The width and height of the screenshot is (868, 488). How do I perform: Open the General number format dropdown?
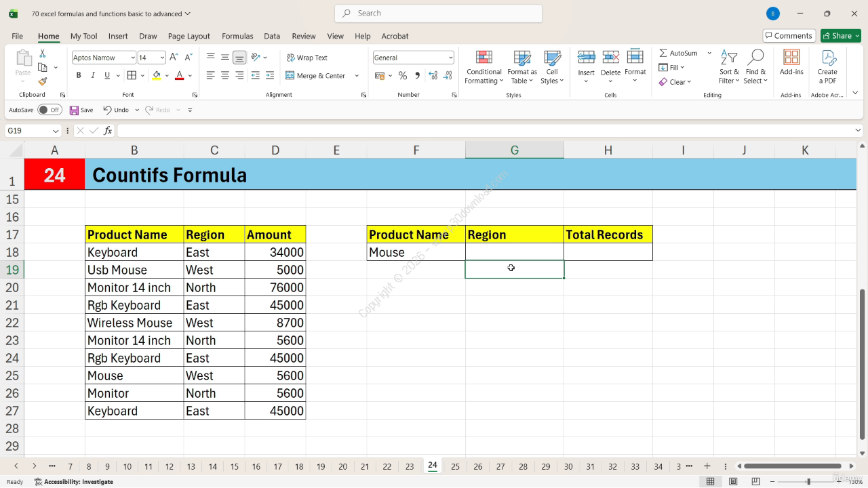(x=450, y=58)
